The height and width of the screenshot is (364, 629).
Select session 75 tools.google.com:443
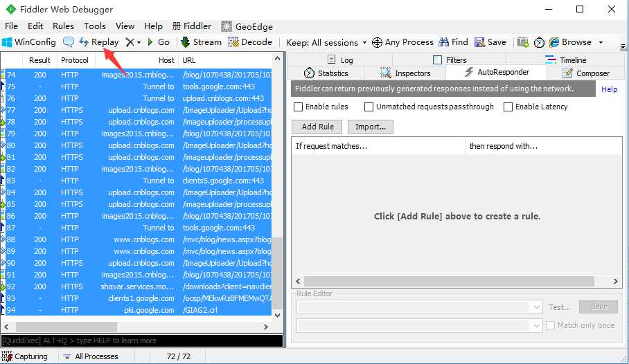pyautogui.click(x=136, y=87)
